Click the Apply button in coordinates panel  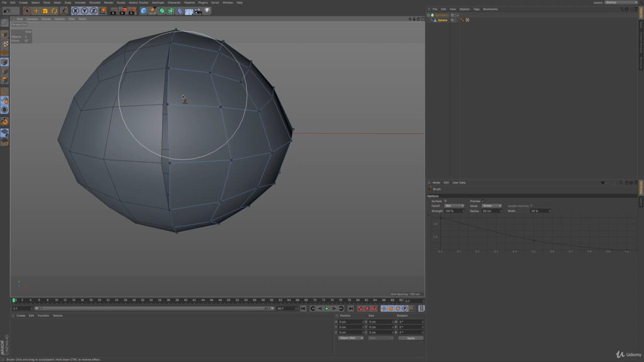pyautogui.click(x=411, y=338)
